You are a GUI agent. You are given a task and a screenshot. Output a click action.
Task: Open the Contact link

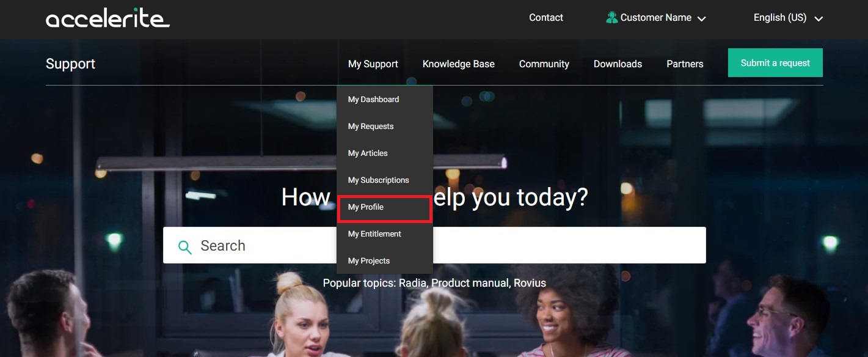(546, 18)
